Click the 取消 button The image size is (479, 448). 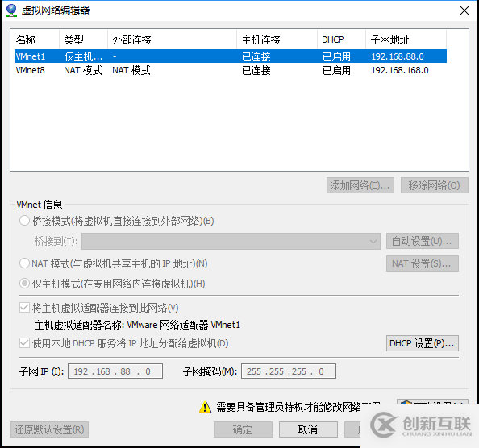click(308, 429)
